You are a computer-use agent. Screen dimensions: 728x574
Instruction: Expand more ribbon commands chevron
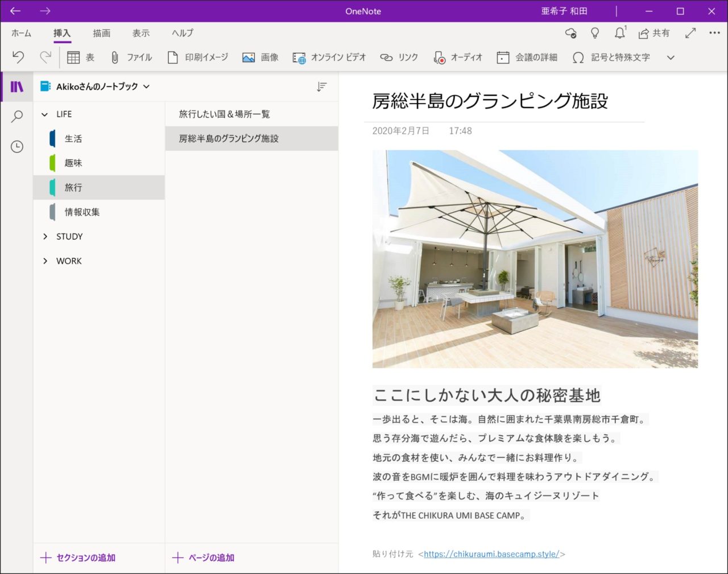(671, 57)
